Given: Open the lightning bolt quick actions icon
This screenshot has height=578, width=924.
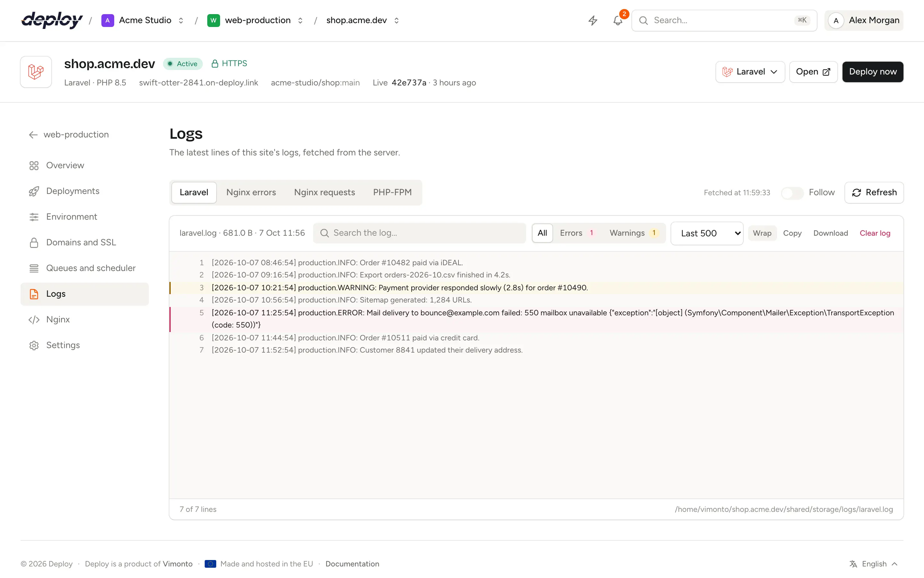Looking at the screenshot, I should point(593,20).
